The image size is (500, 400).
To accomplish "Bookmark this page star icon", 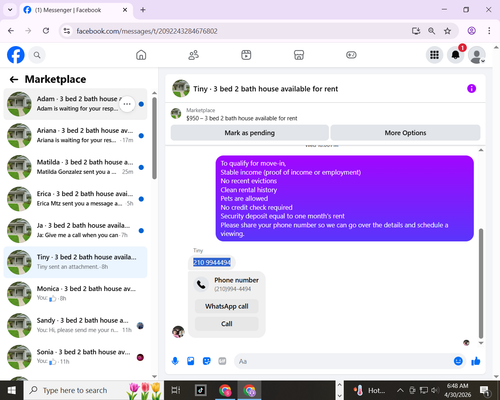I will pyautogui.click(x=447, y=31).
